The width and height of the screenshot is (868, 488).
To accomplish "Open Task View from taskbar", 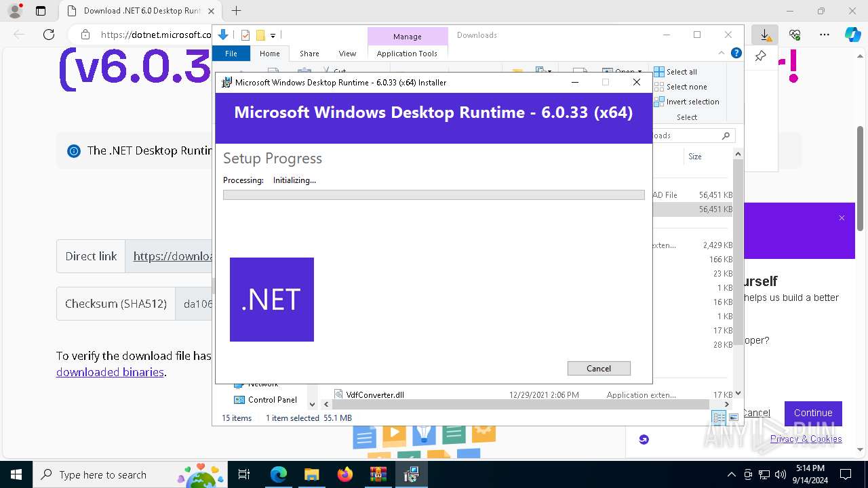I will pyautogui.click(x=245, y=474).
